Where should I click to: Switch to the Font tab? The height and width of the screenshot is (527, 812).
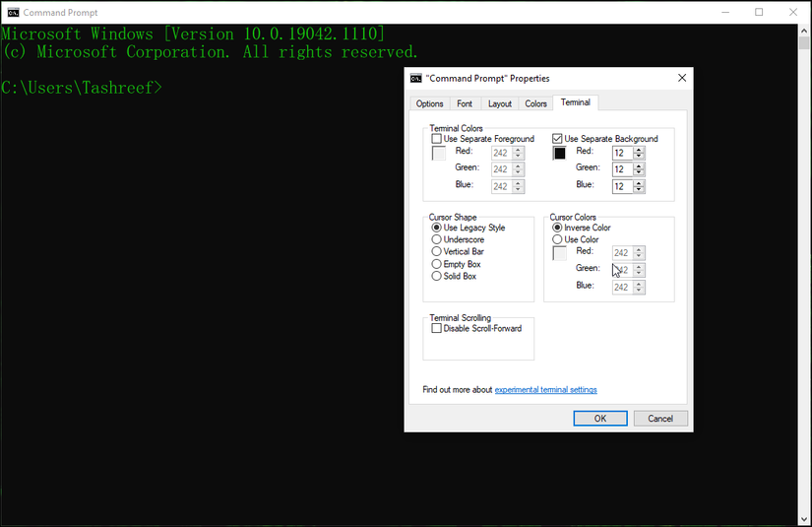[465, 103]
